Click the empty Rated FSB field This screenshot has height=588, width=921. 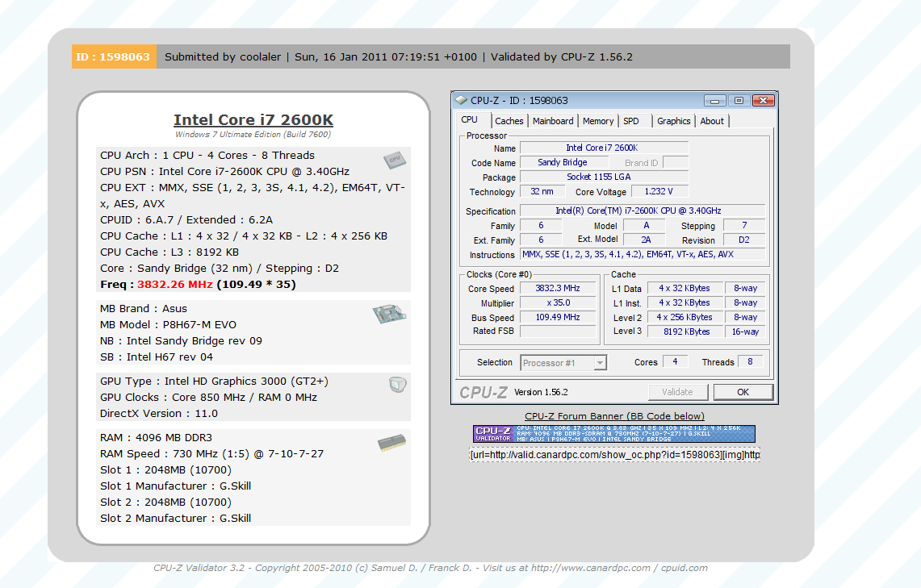(x=558, y=332)
